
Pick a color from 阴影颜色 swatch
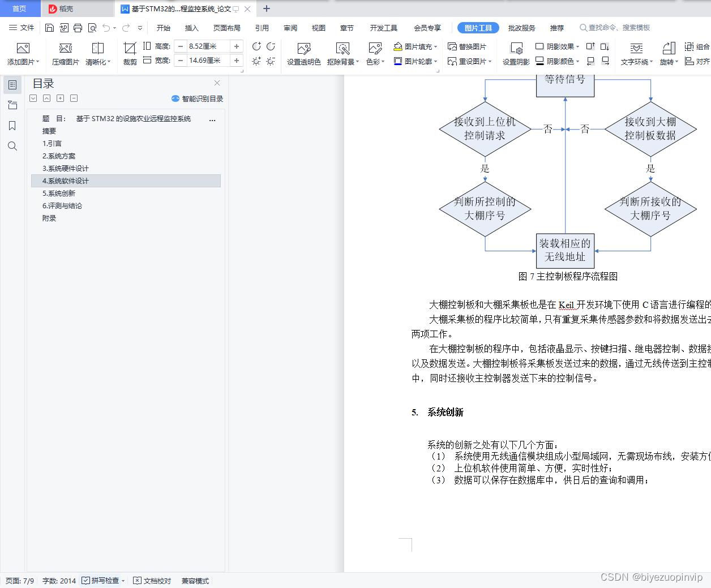(x=556, y=61)
